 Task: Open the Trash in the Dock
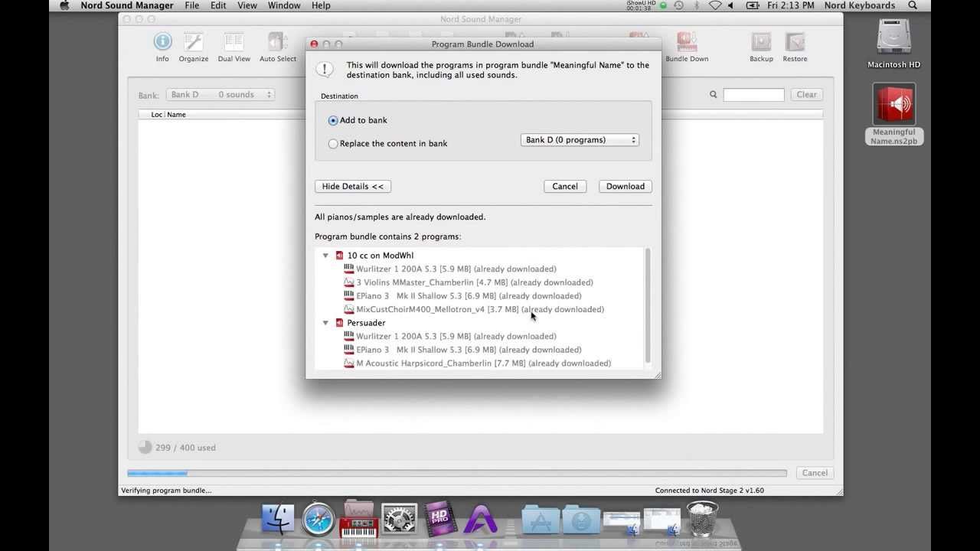pos(702,519)
